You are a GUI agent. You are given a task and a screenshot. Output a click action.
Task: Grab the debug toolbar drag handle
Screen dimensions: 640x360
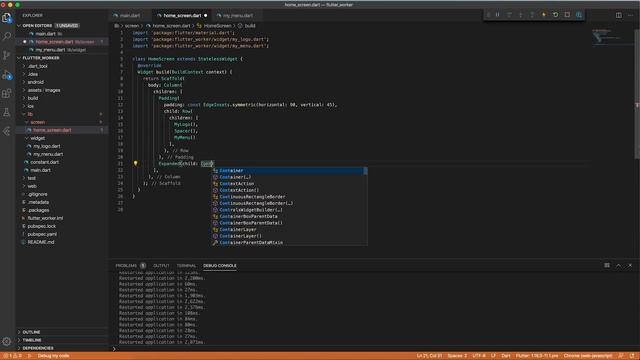(488, 15)
